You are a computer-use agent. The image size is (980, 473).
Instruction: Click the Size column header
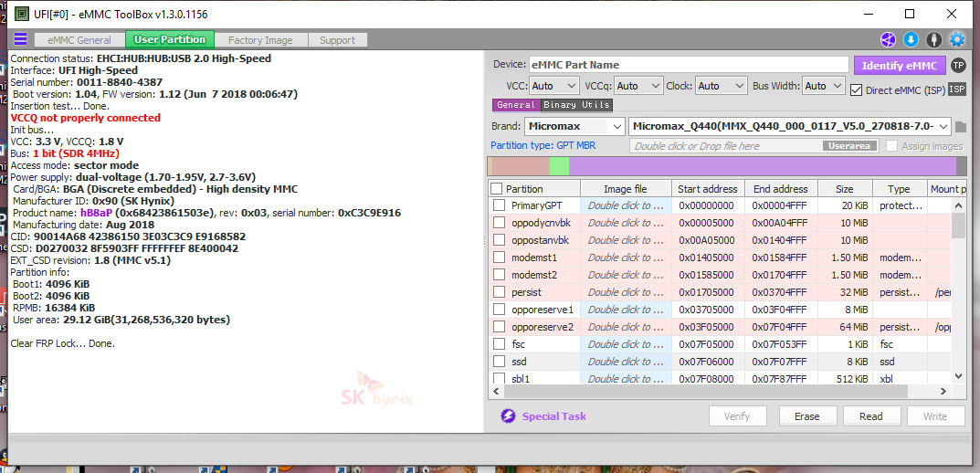click(845, 189)
